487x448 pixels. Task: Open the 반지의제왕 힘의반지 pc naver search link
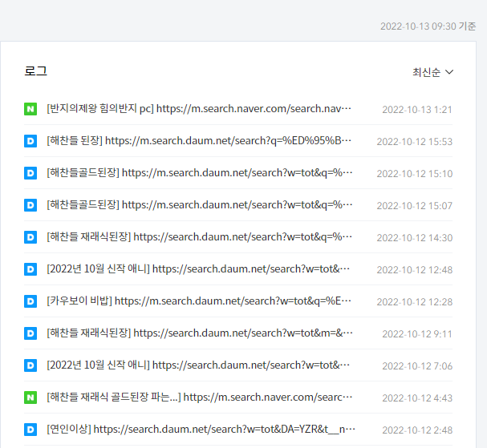coord(199,109)
